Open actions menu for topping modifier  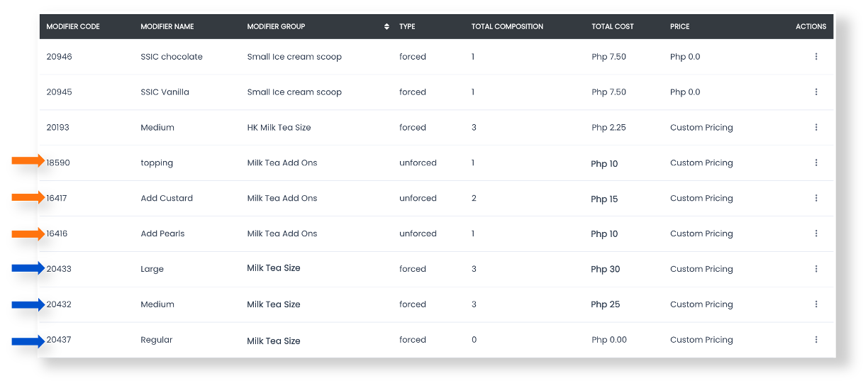pyautogui.click(x=816, y=163)
